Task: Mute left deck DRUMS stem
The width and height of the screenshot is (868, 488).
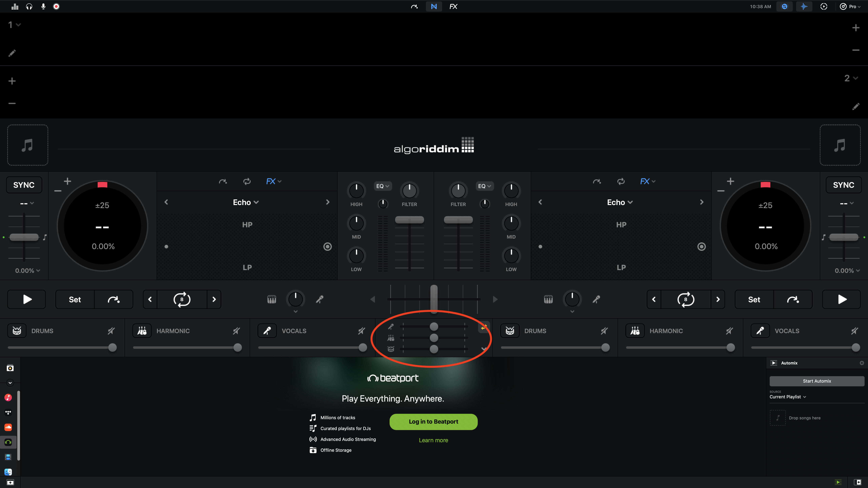Action: (x=111, y=331)
